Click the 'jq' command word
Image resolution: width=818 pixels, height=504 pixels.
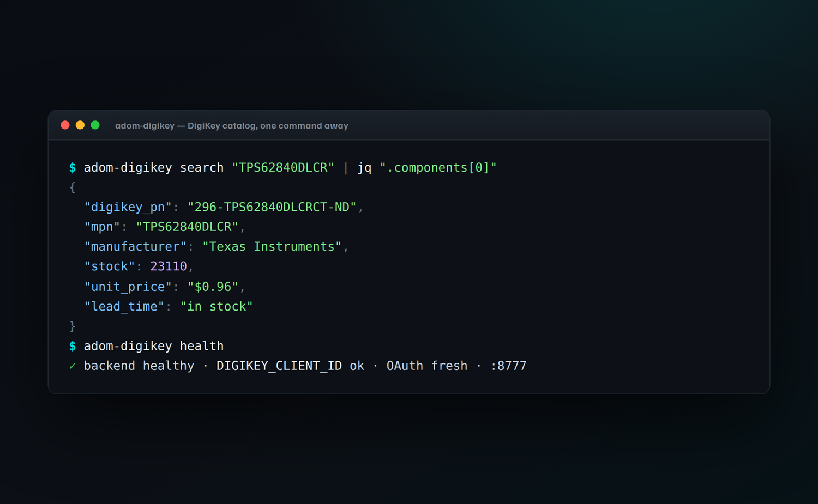[364, 168]
